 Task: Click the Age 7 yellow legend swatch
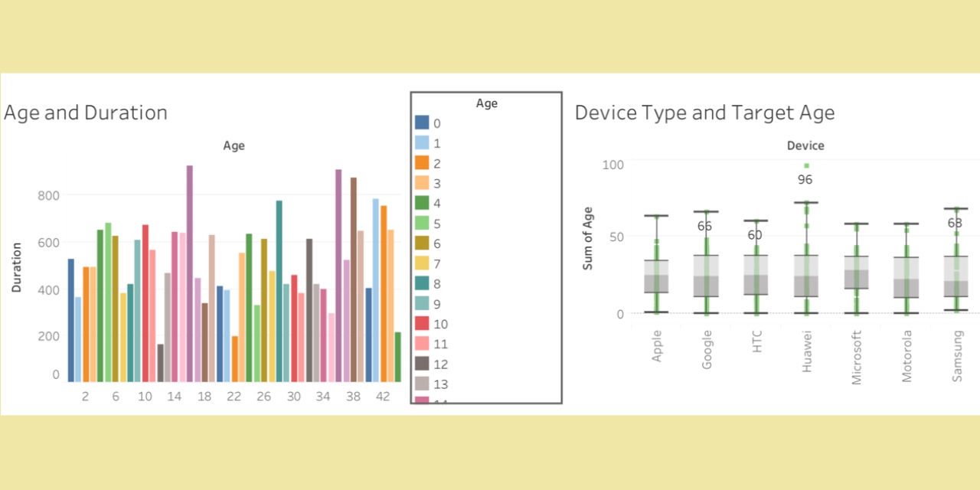(x=423, y=263)
